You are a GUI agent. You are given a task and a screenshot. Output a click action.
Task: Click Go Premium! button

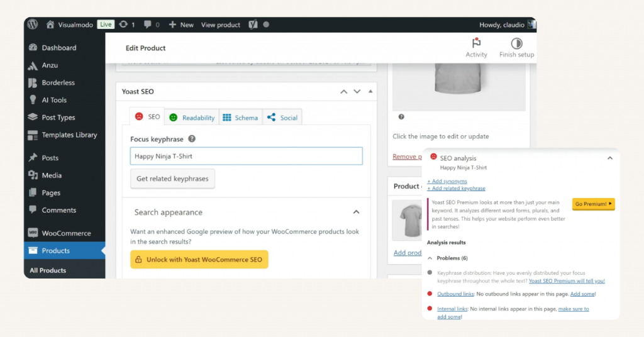pos(594,204)
